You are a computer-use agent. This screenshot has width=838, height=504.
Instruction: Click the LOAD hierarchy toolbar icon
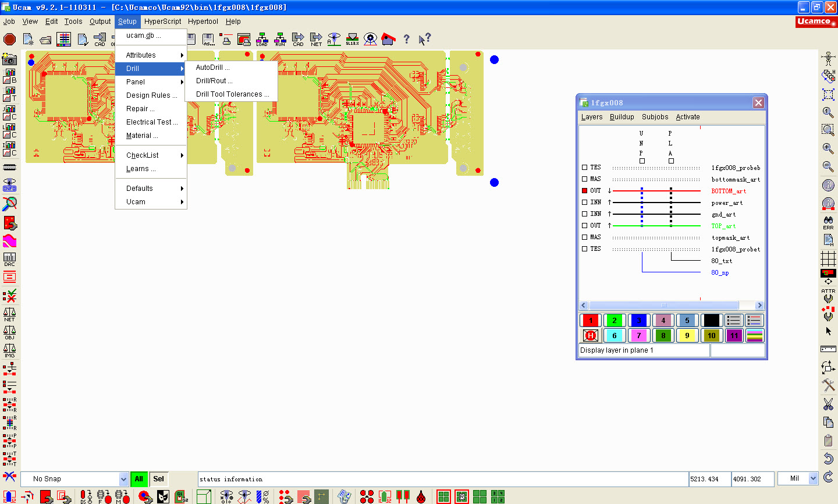262,39
